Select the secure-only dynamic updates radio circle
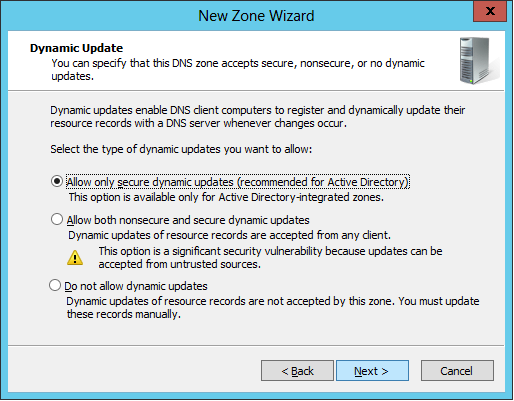 click(x=57, y=181)
